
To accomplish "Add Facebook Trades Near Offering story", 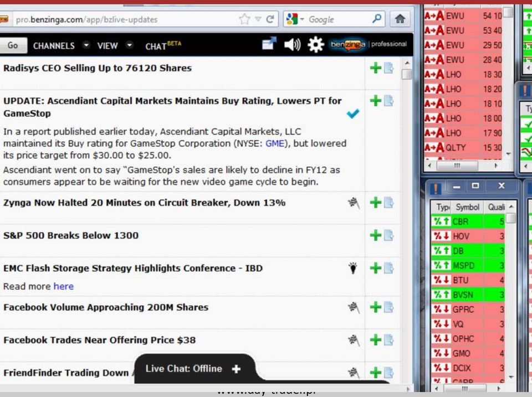I will point(376,340).
